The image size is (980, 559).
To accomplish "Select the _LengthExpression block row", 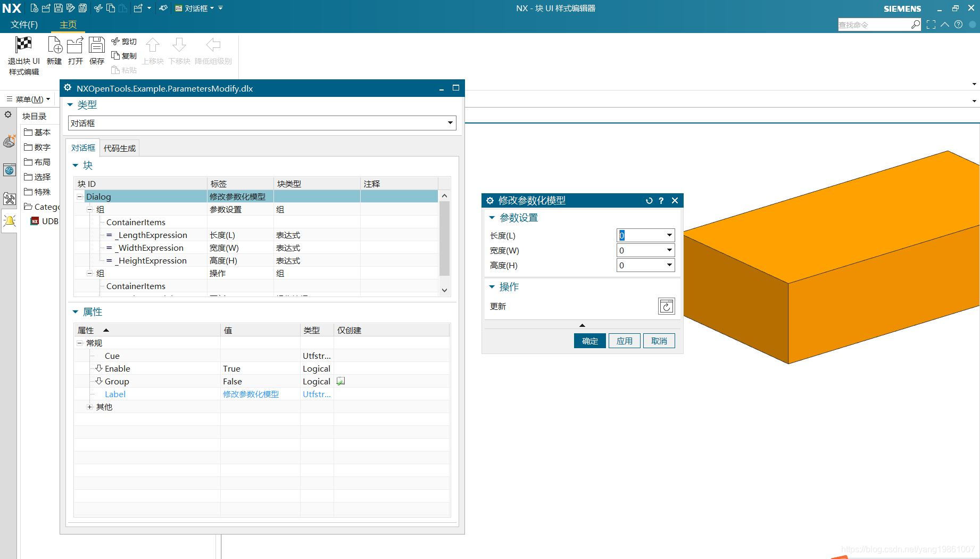I will [256, 235].
